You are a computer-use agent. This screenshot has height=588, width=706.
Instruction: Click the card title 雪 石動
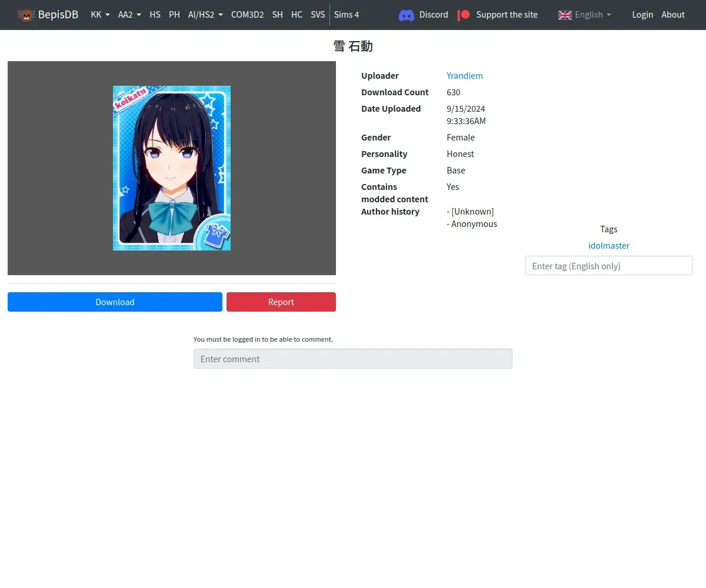(353, 46)
